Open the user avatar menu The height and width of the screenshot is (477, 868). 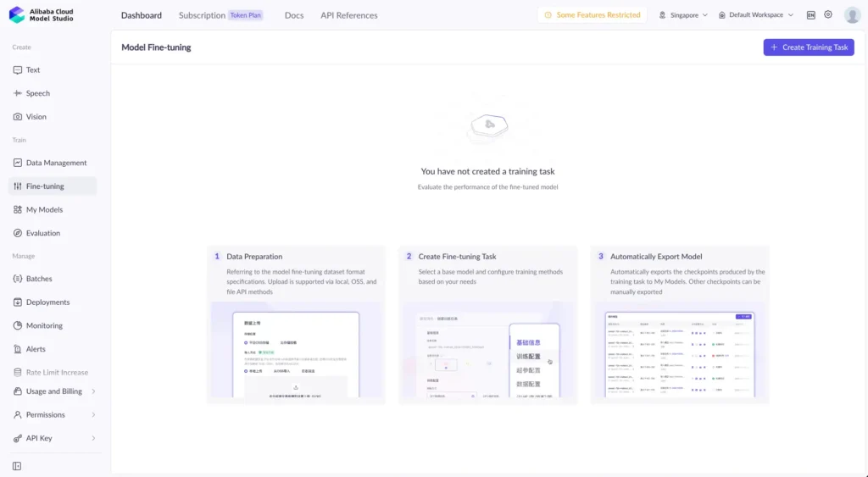(852, 15)
